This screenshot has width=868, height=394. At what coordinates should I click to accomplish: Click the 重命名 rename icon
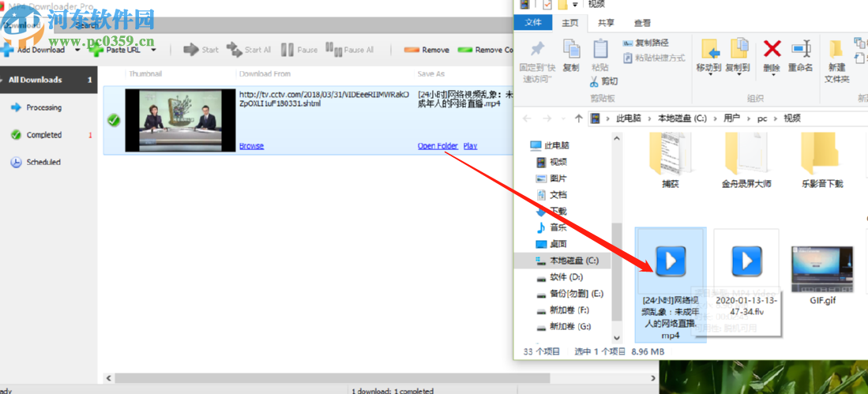[x=800, y=49]
